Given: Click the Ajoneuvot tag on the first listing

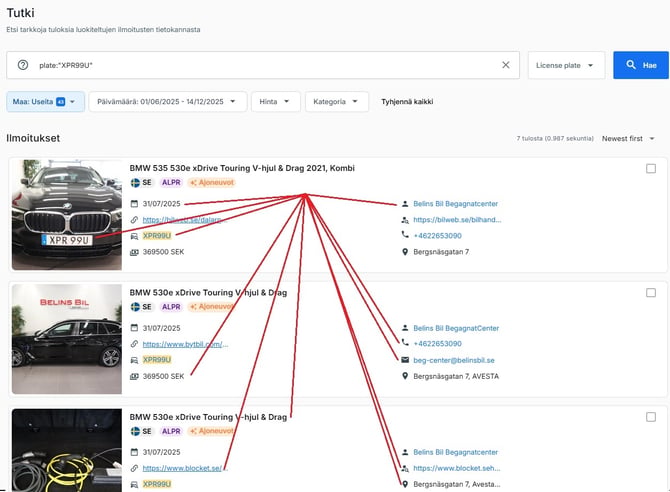Looking at the screenshot, I should coord(212,183).
